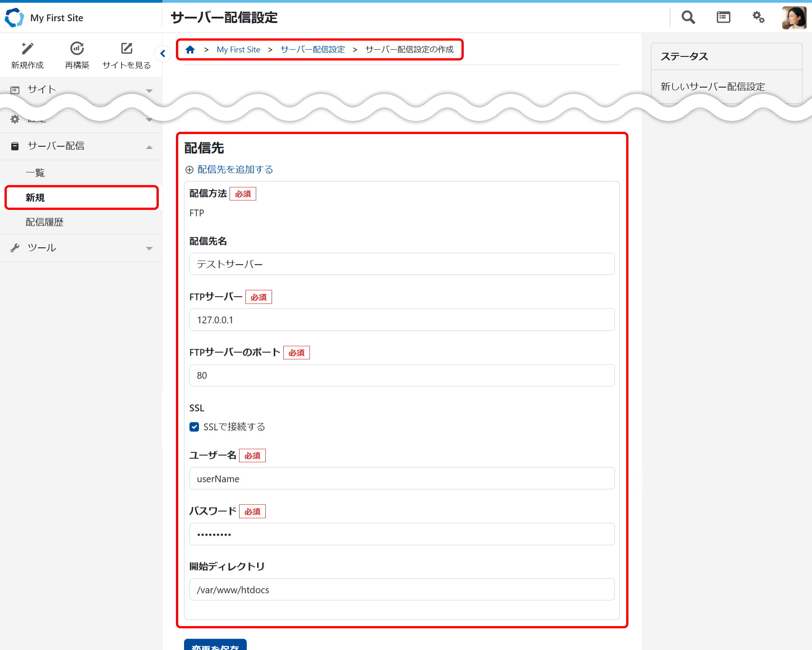Click the サーバー配信 book icon in sidebar
Screen dimensions: 812x650
(x=15, y=146)
